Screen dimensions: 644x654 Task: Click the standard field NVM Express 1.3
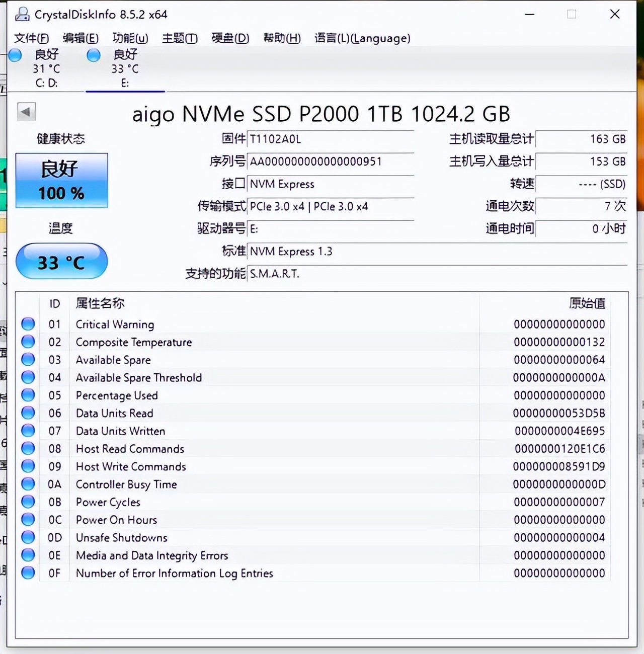tap(437, 252)
